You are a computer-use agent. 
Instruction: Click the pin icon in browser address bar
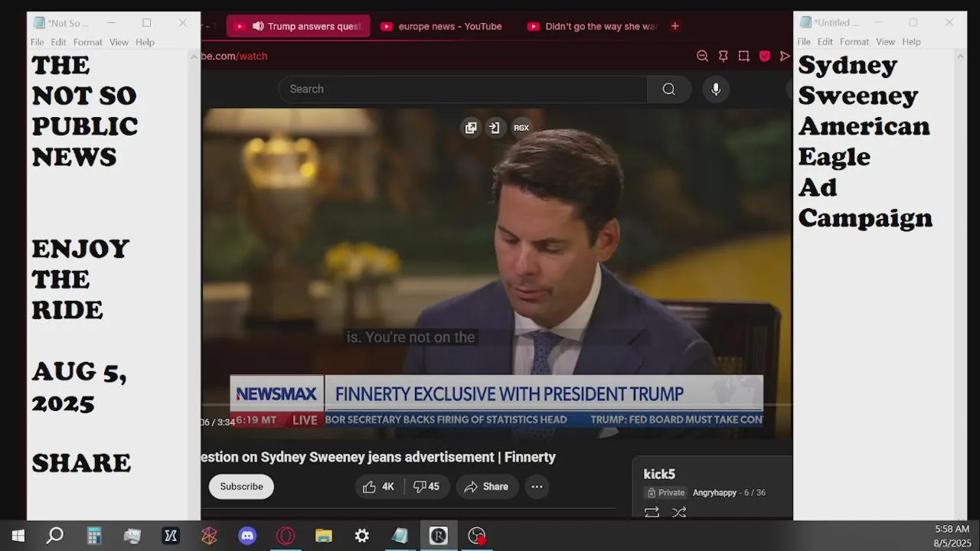(723, 56)
